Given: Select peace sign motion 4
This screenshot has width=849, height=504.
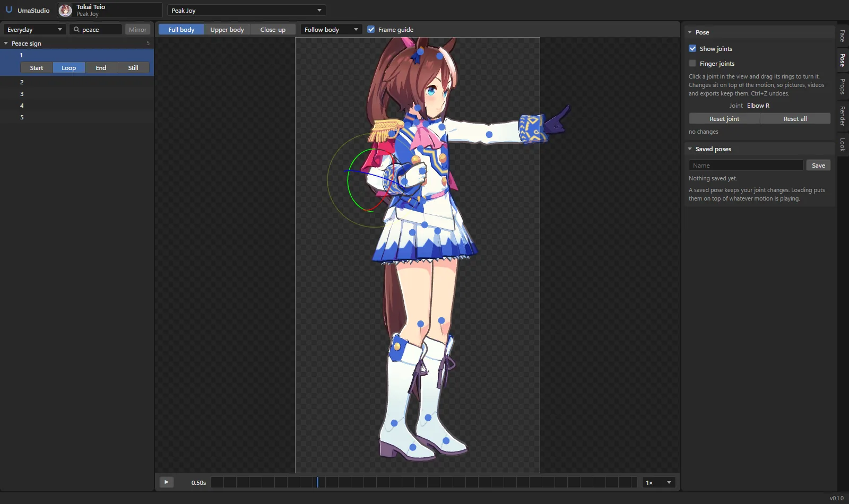Looking at the screenshot, I should [77, 106].
